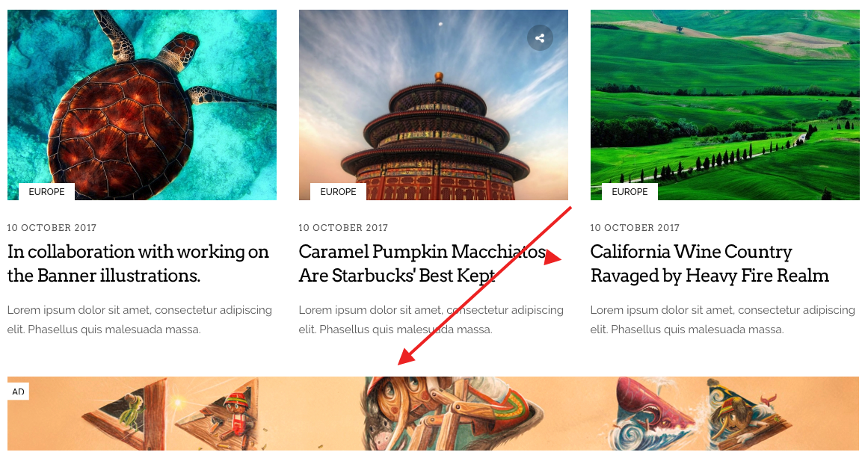Open the sea turtle article thumbnail
868x458 pixels.
(x=142, y=105)
